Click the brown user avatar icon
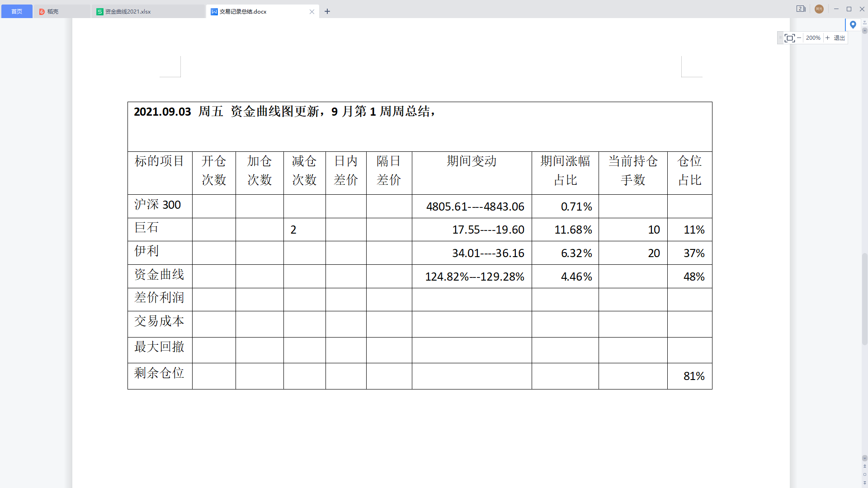 (x=819, y=9)
